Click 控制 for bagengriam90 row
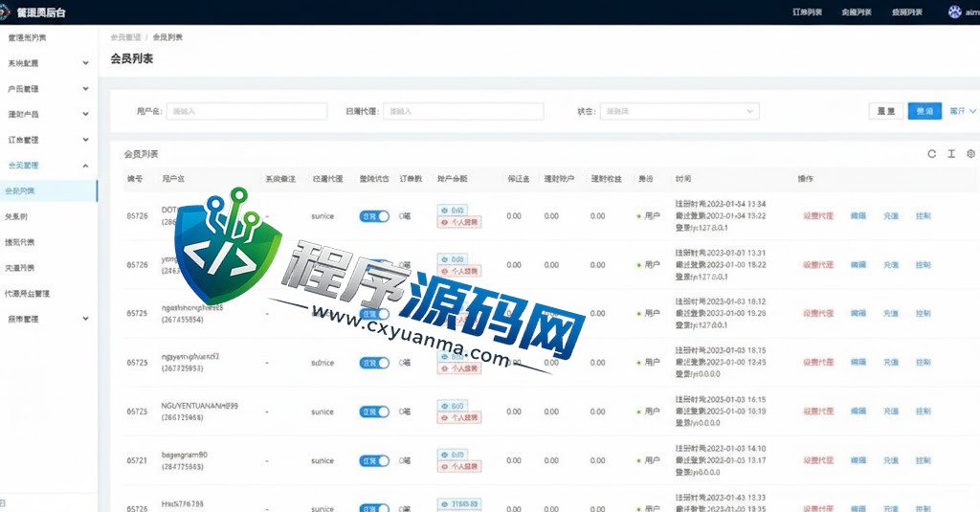 click(x=924, y=460)
